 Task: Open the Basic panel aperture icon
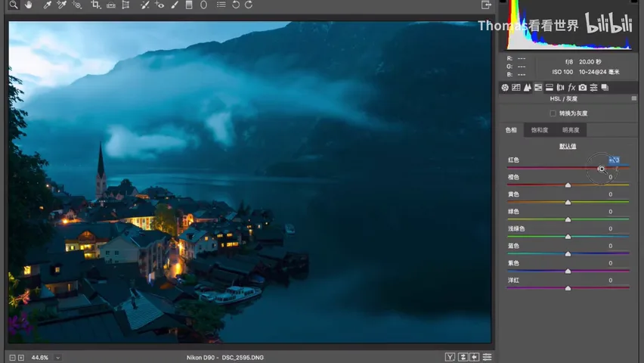(x=505, y=88)
